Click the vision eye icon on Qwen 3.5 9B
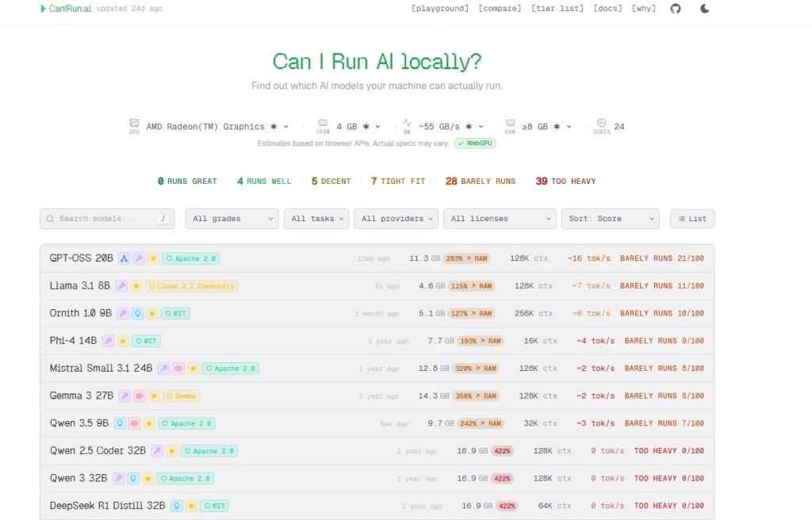 (135, 423)
